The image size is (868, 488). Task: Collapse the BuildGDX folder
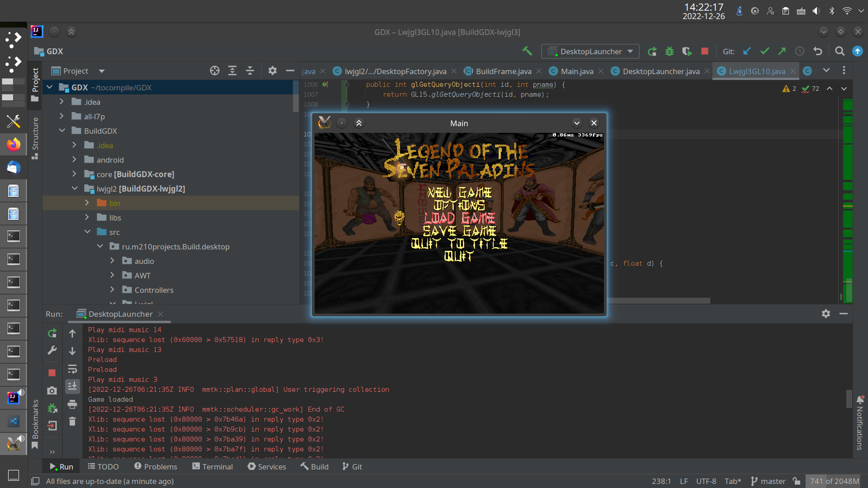(62, 131)
